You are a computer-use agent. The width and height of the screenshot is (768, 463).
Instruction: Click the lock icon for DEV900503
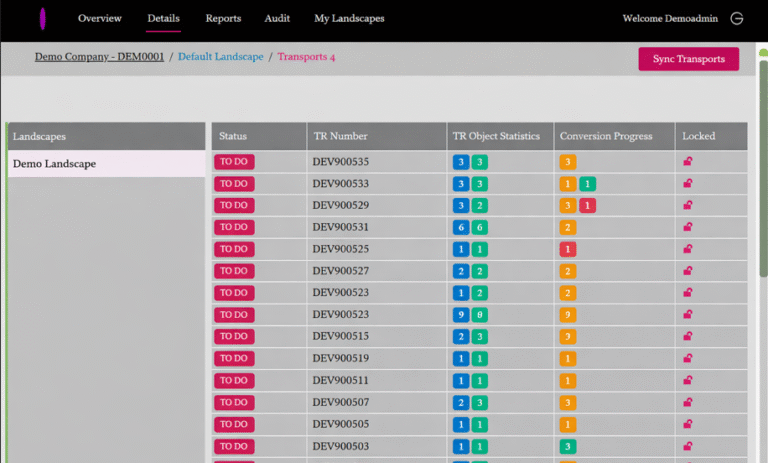(688, 446)
